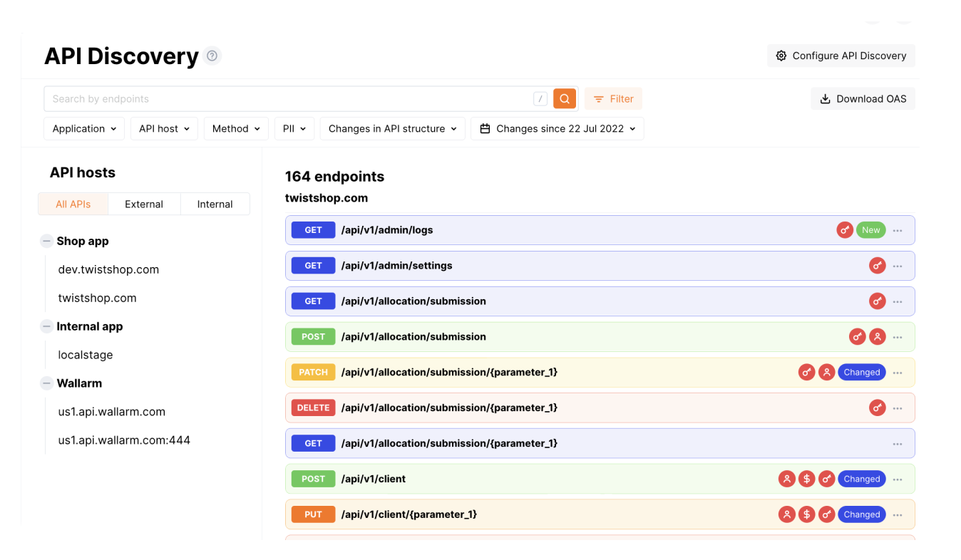This screenshot has height=560, width=961.
Task: Click the GET method label of admin/settings
Action: (x=313, y=266)
